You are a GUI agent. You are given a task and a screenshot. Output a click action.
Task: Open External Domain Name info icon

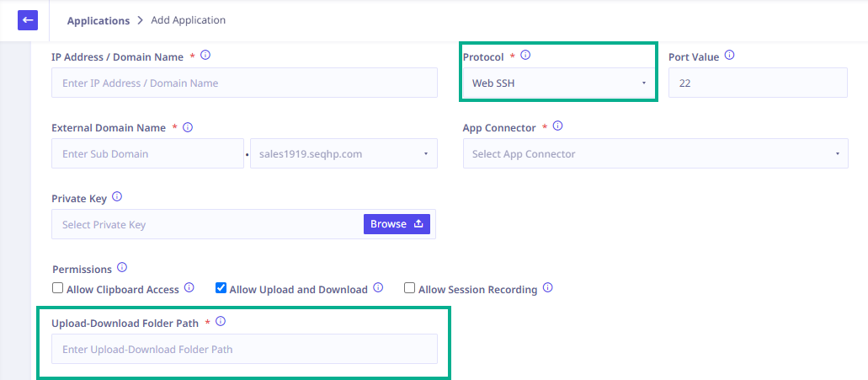188,127
